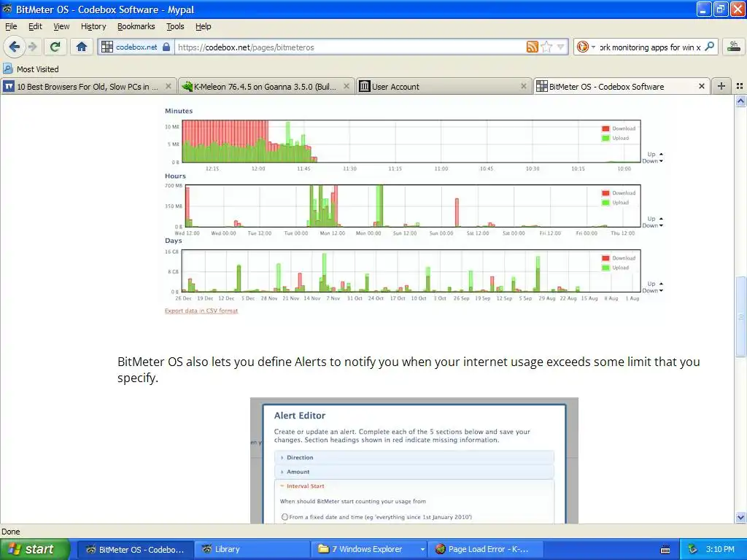Viewport: 747px width, 560px height.
Task: Select 'From a fixed date and time' radio
Action: click(285, 517)
